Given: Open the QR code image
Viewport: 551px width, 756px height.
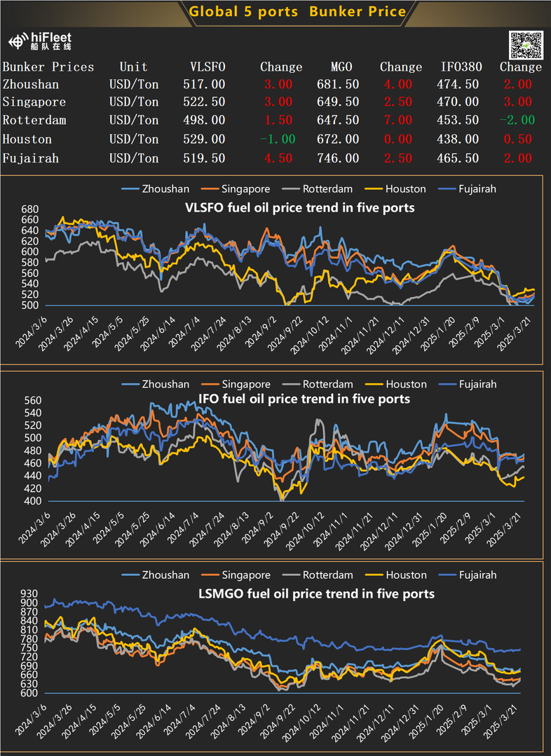Looking at the screenshot, I should point(526,46).
